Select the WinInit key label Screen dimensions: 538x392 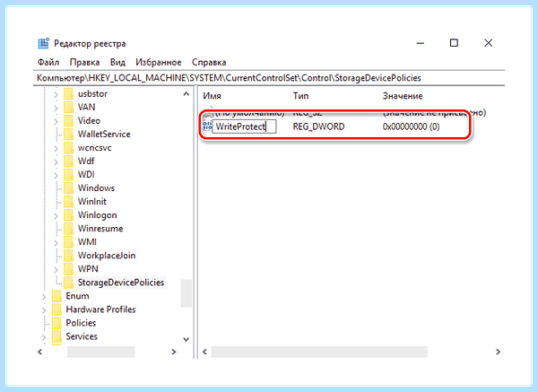click(92, 202)
